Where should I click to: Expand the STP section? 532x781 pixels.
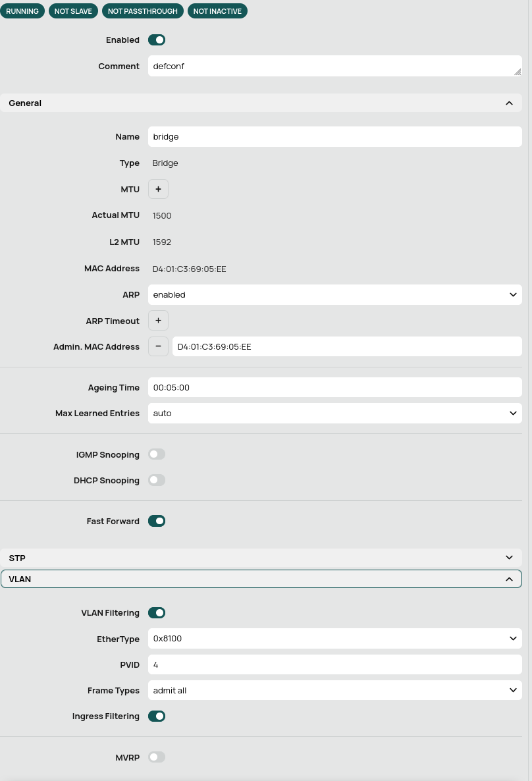point(508,558)
